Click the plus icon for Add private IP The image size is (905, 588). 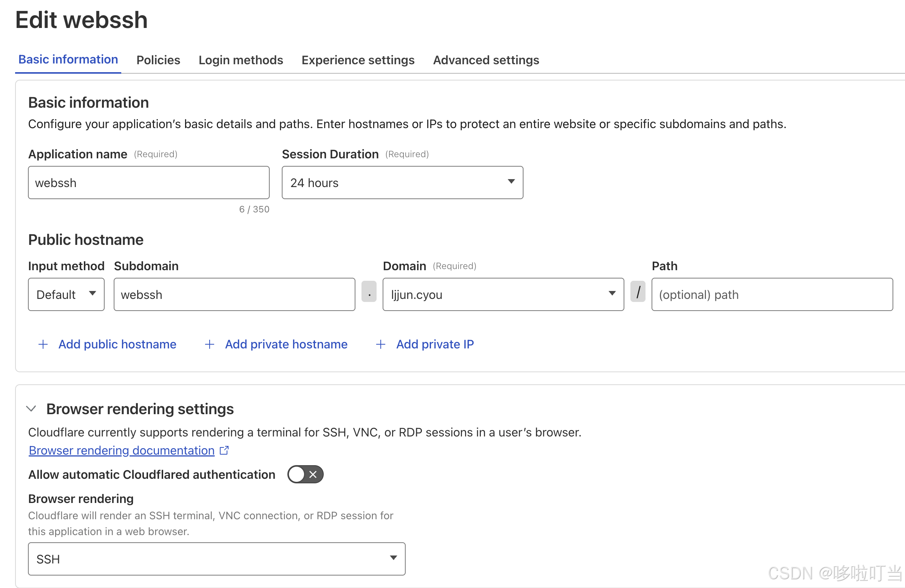pyautogui.click(x=380, y=344)
